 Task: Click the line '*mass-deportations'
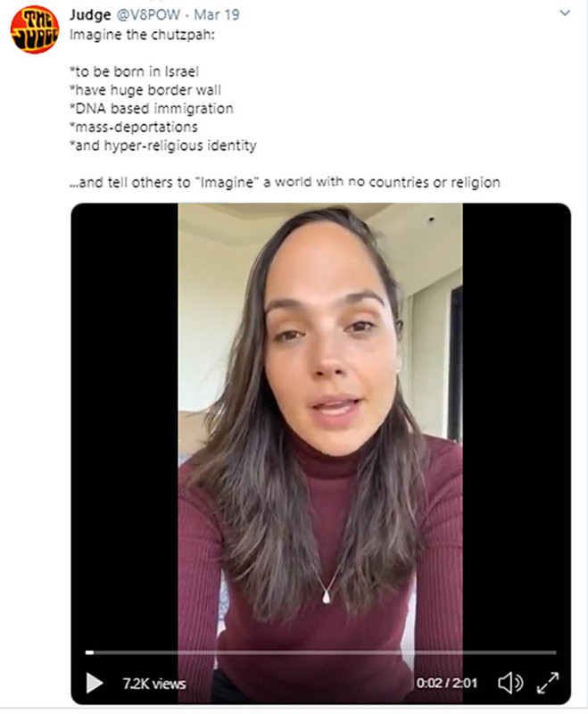click(134, 127)
